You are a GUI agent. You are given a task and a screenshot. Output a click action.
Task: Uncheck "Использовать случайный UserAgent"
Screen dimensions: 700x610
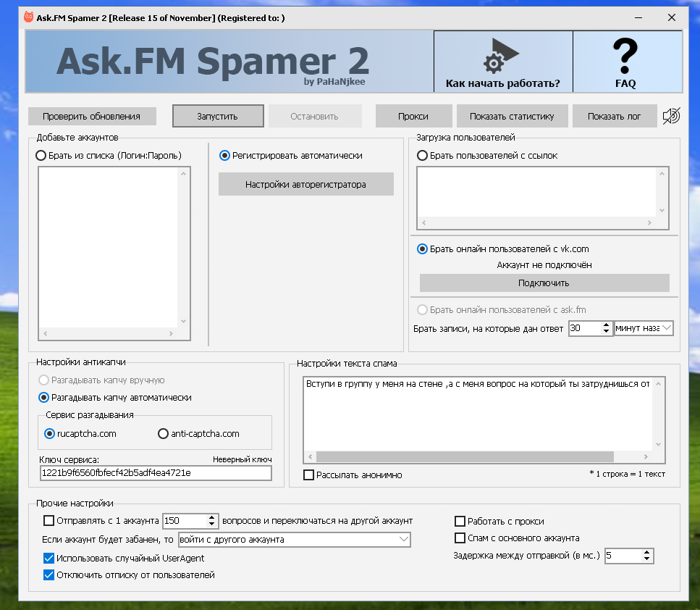click(x=49, y=558)
